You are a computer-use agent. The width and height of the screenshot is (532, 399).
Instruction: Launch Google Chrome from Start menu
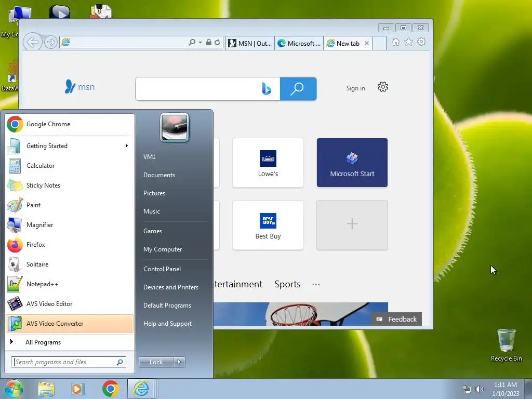point(70,124)
